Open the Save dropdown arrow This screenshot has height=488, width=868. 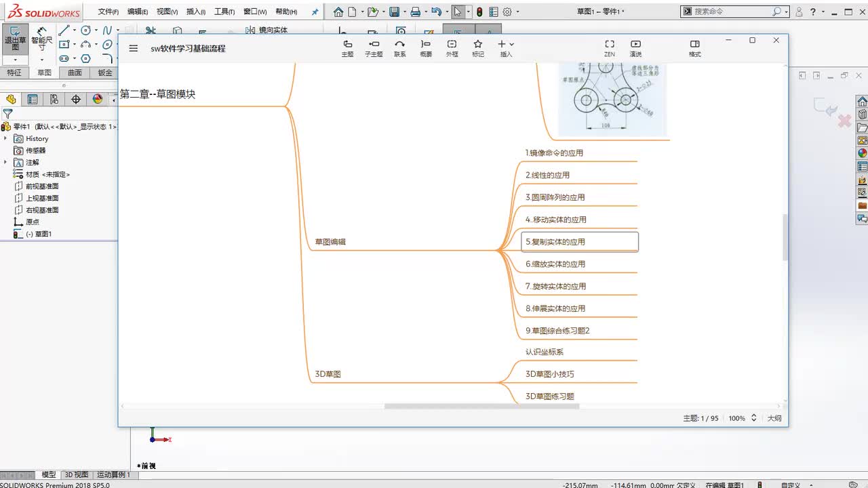(x=403, y=12)
